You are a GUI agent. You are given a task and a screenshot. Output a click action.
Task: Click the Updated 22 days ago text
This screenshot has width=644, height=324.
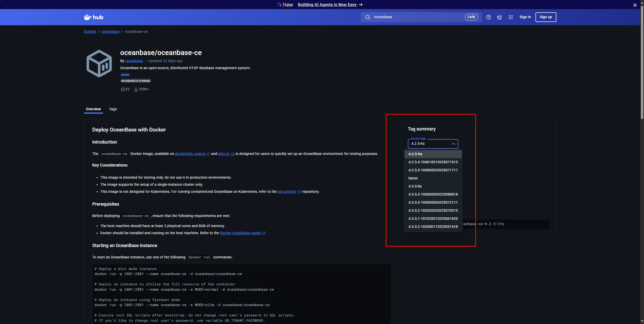coord(166,61)
